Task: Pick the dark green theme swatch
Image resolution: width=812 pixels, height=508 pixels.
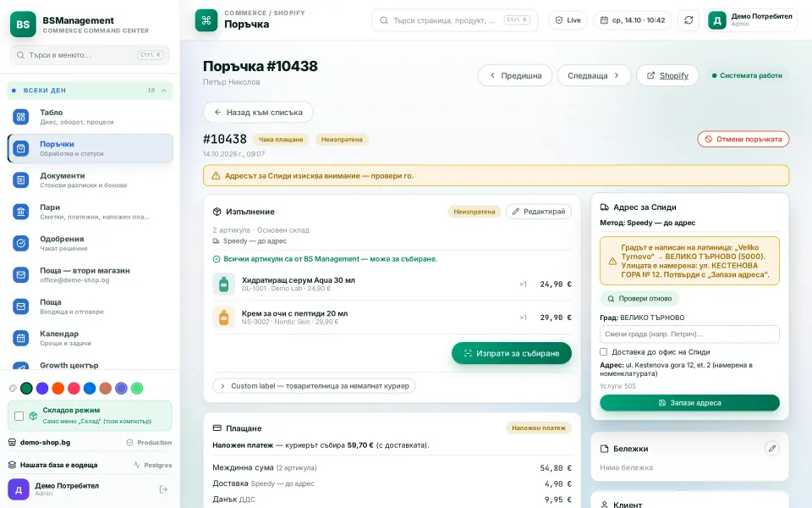Action: point(26,389)
